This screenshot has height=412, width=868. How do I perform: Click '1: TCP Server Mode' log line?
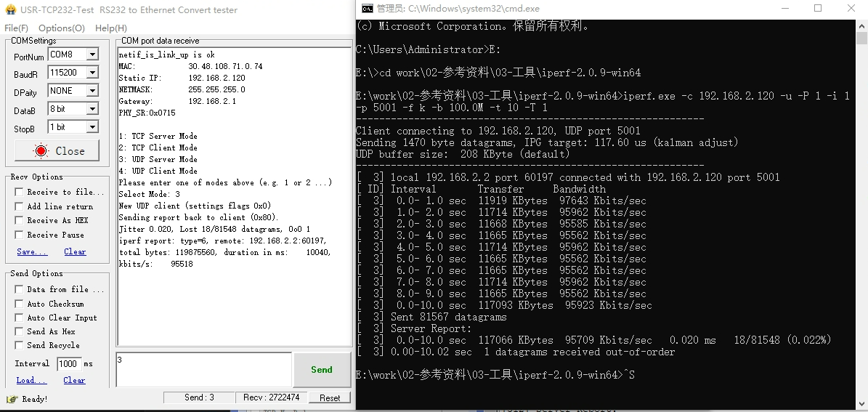[x=158, y=136]
